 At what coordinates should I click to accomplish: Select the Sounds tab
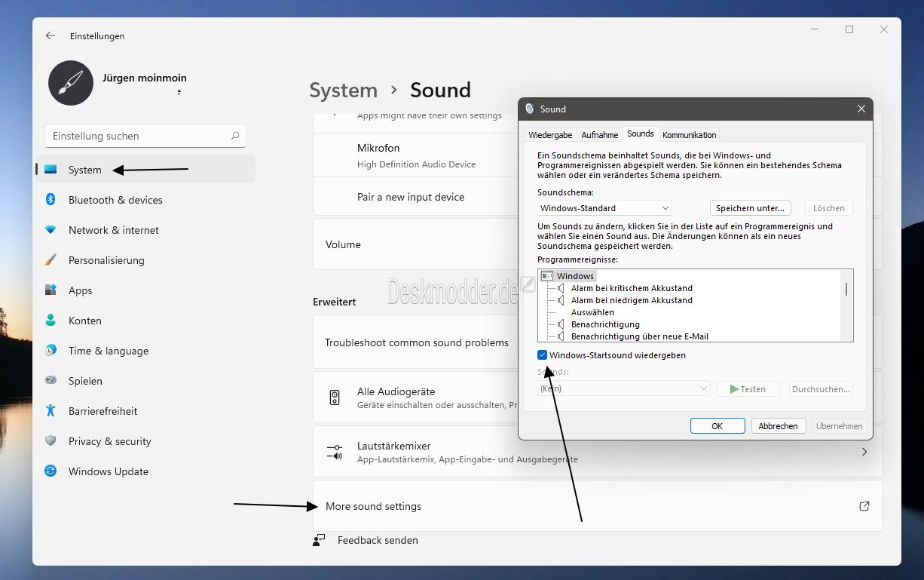[x=641, y=133]
